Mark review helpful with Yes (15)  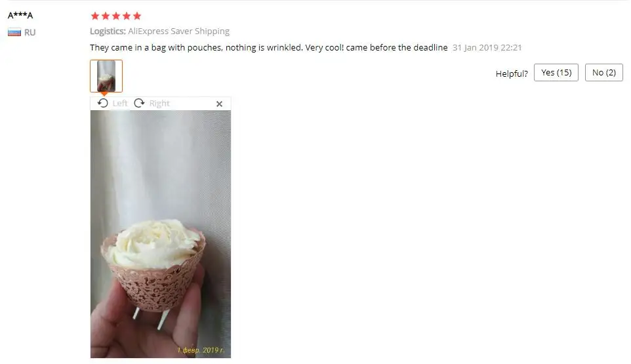tap(556, 72)
